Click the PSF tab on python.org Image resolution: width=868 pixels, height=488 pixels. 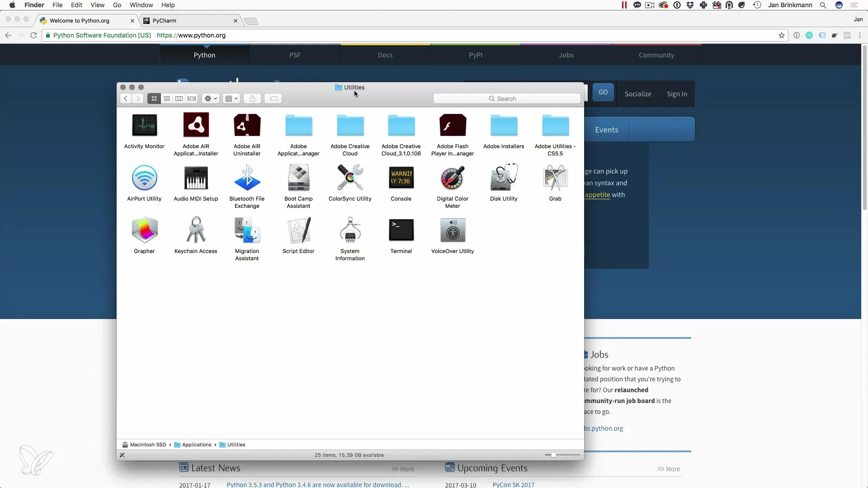(x=295, y=55)
